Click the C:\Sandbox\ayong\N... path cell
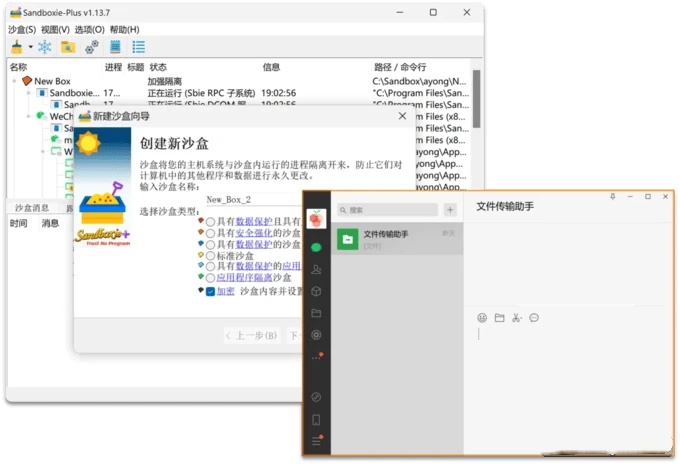The height and width of the screenshot is (464, 680). point(419,81)
